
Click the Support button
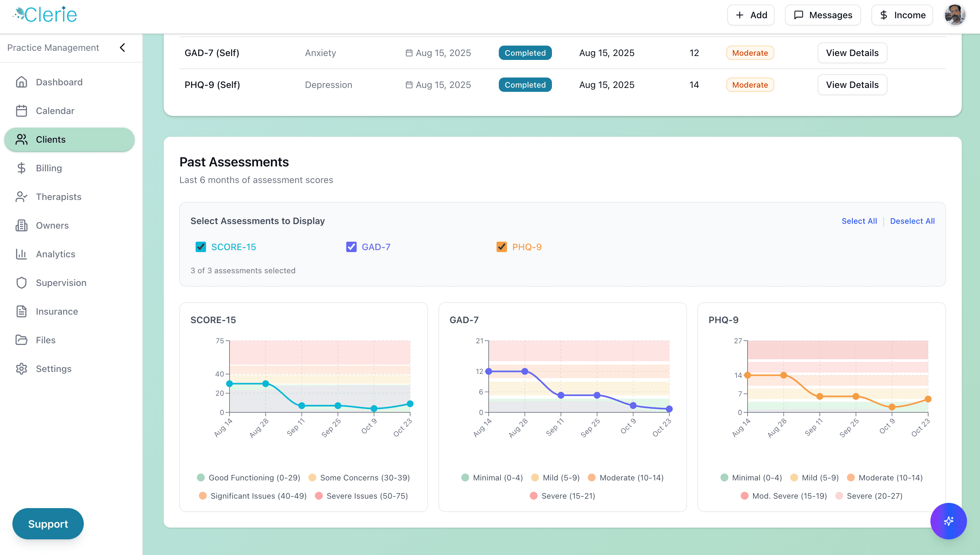tap(48, 523)
